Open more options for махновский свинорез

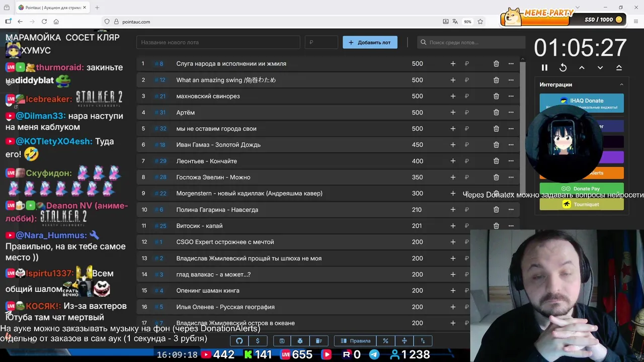point(511,96)
